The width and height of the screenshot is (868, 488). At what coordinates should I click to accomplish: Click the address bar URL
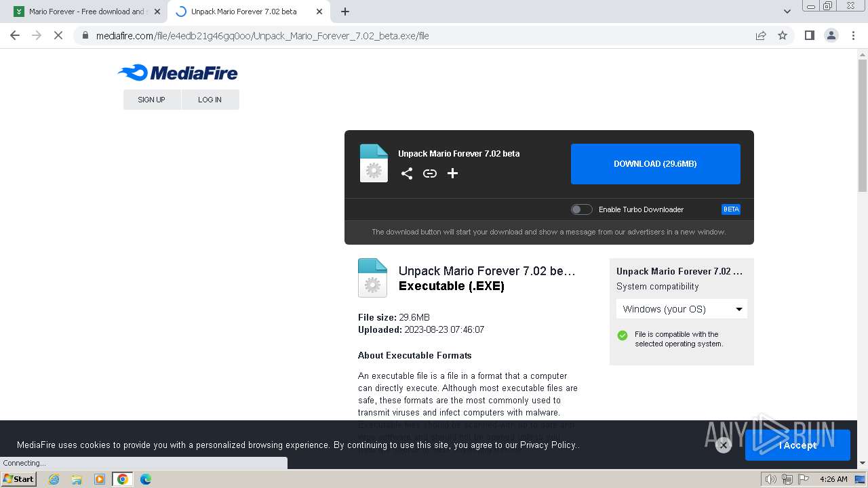tap(262, 36)
